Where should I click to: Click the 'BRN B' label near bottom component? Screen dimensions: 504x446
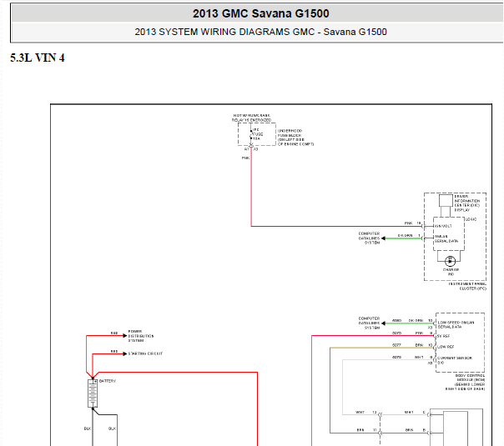(x=416, y=430)
